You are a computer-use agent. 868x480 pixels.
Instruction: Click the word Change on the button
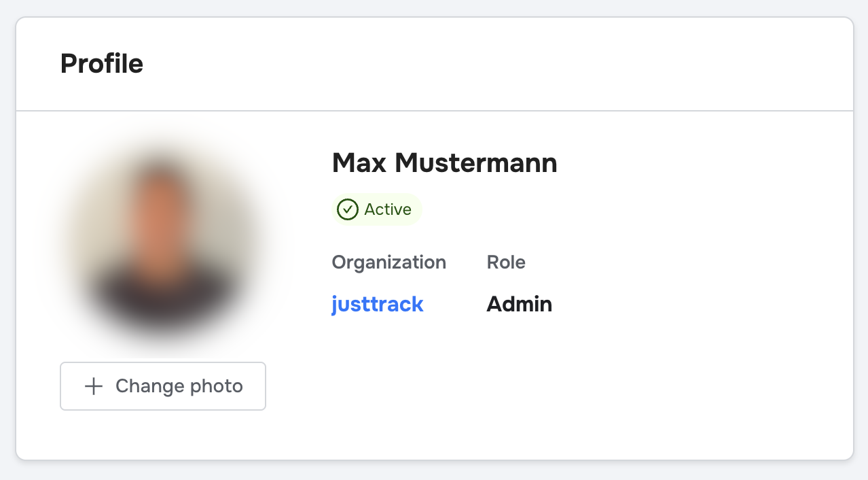[149, 386]
